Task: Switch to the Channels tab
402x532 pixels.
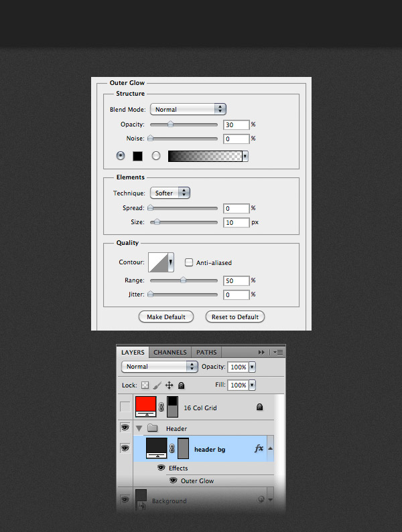Action: (x=170, y=352)
